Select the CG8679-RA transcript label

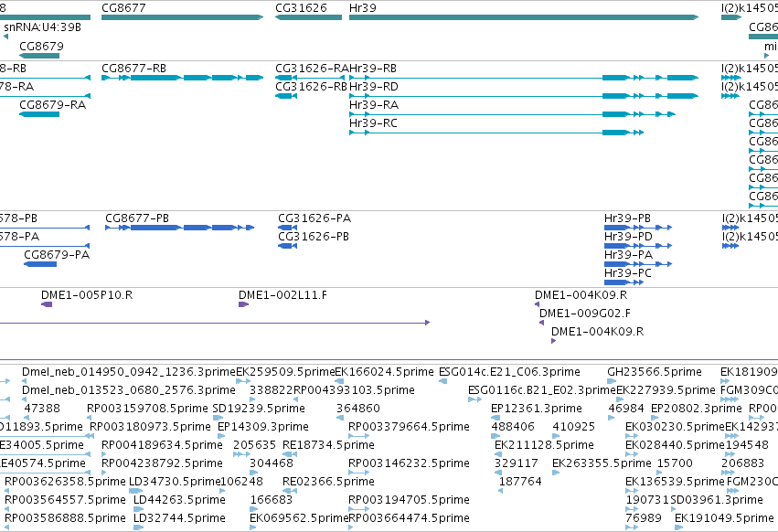[x=53, y=105]
